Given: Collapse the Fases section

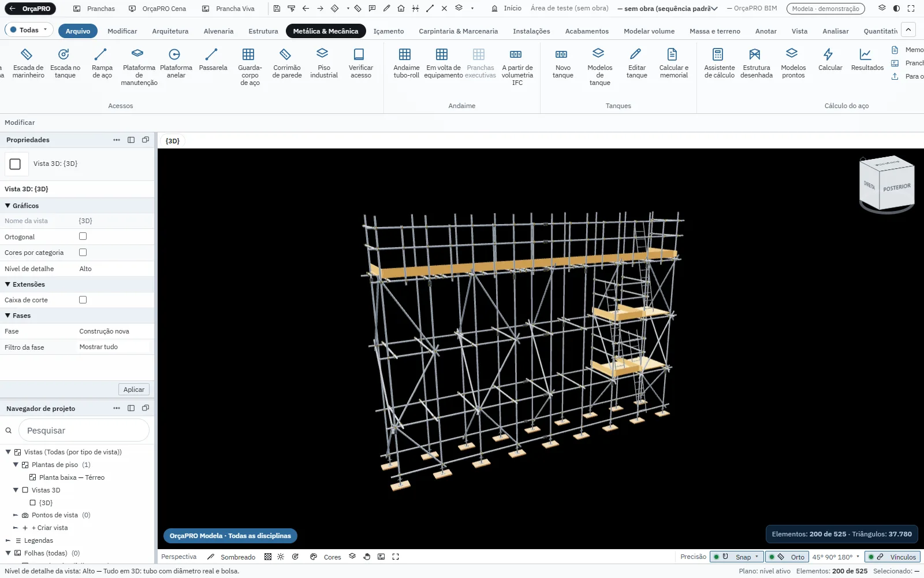Looking at the screenshot, I should pyautogui.click(x=8, y=316).
